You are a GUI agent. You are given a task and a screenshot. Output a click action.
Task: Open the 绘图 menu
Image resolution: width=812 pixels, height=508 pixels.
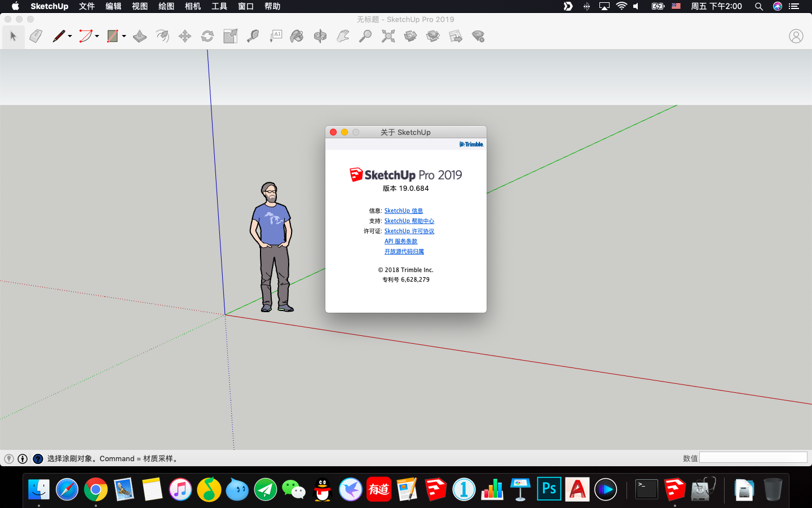166,6
